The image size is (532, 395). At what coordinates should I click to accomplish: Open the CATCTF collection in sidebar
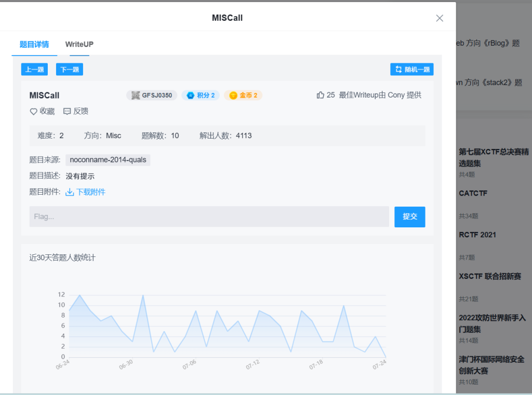[x=473, y=193]
